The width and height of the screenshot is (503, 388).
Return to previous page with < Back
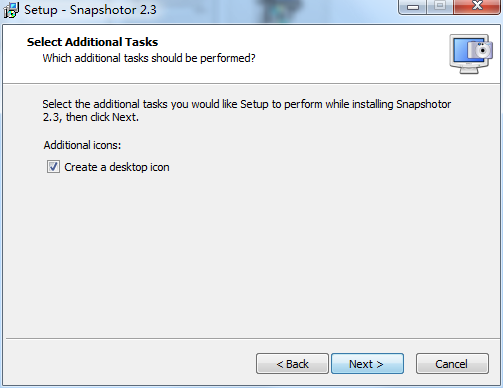tap(292, 364)
